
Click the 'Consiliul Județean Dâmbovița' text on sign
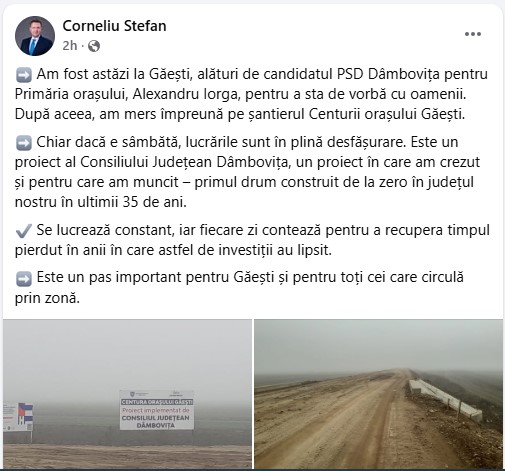point(156,422)
